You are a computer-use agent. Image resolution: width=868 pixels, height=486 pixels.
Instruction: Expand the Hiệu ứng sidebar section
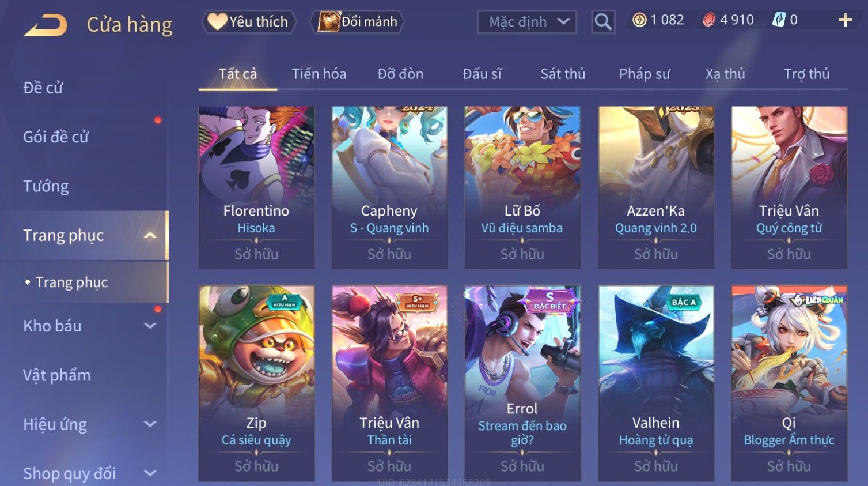pos(150,424)
